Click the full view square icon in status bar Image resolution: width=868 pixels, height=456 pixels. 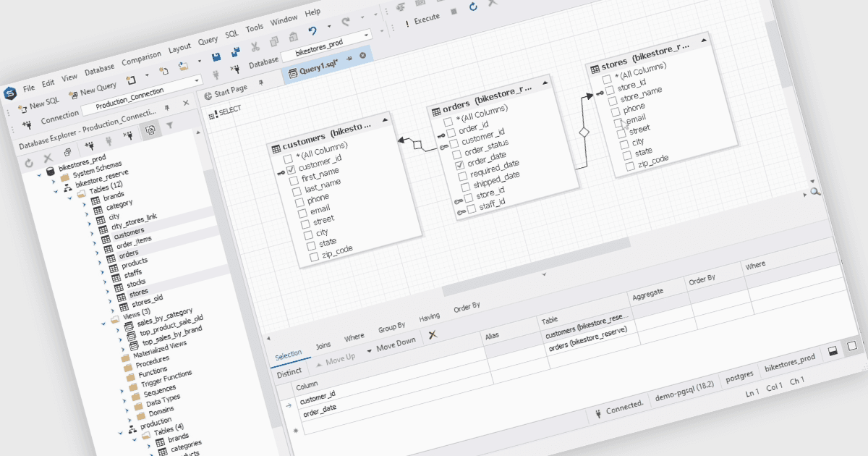click(851, 345)
